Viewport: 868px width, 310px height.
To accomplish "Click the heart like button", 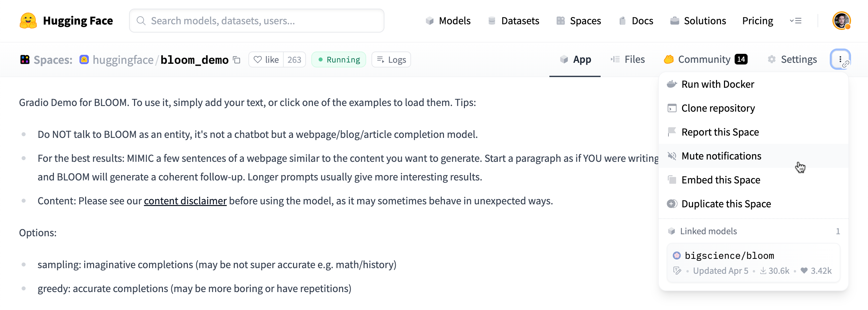I will pyautogui.click(x=266, y=60).
